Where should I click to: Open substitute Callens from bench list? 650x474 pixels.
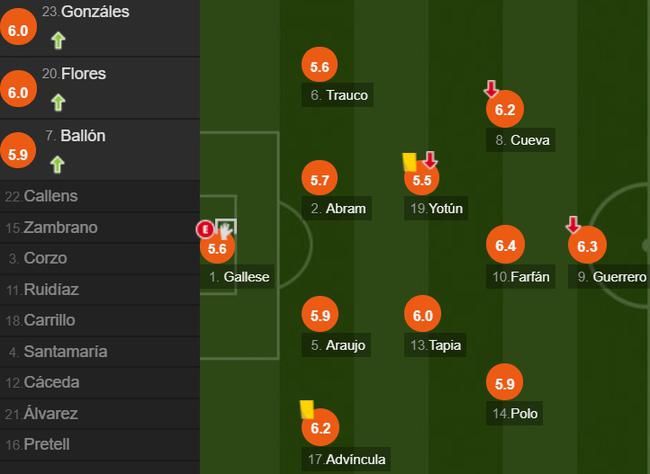(x=50, y=196)
